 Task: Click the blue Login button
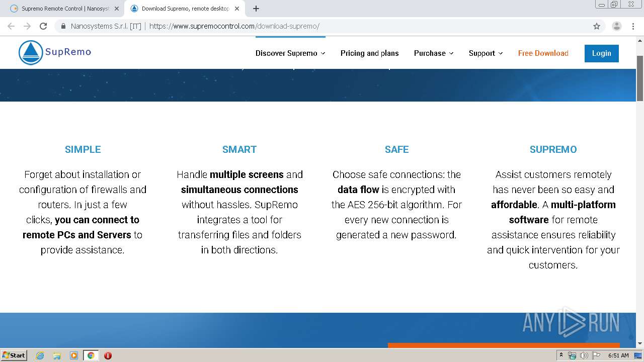tap(602, 53)
